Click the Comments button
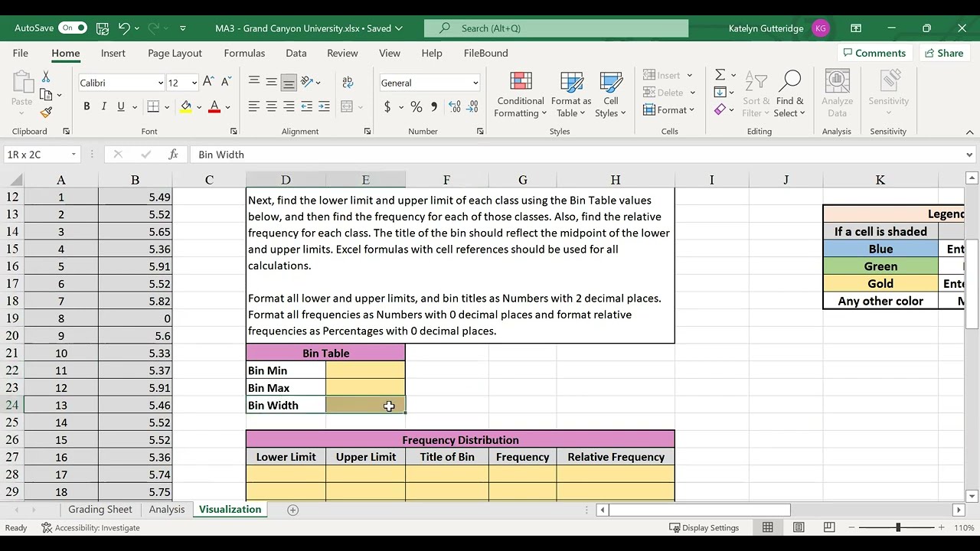The width and height of the screenshot is (980, 551). click(x=874, y=53)
